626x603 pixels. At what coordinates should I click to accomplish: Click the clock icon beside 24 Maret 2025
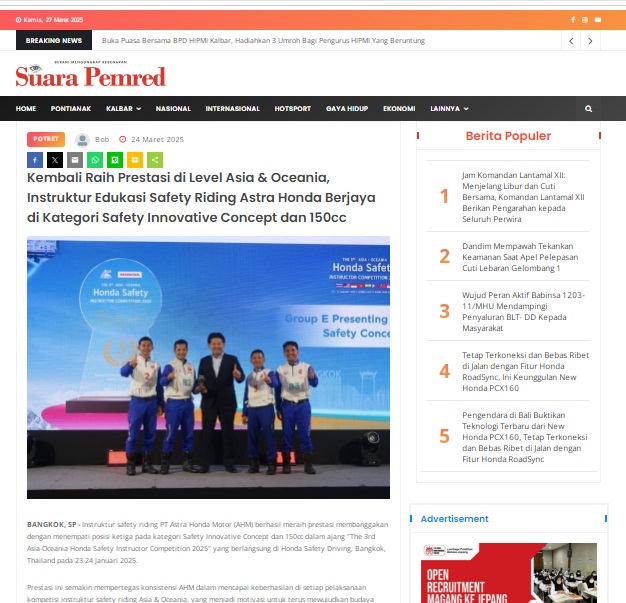click(123, 139)
